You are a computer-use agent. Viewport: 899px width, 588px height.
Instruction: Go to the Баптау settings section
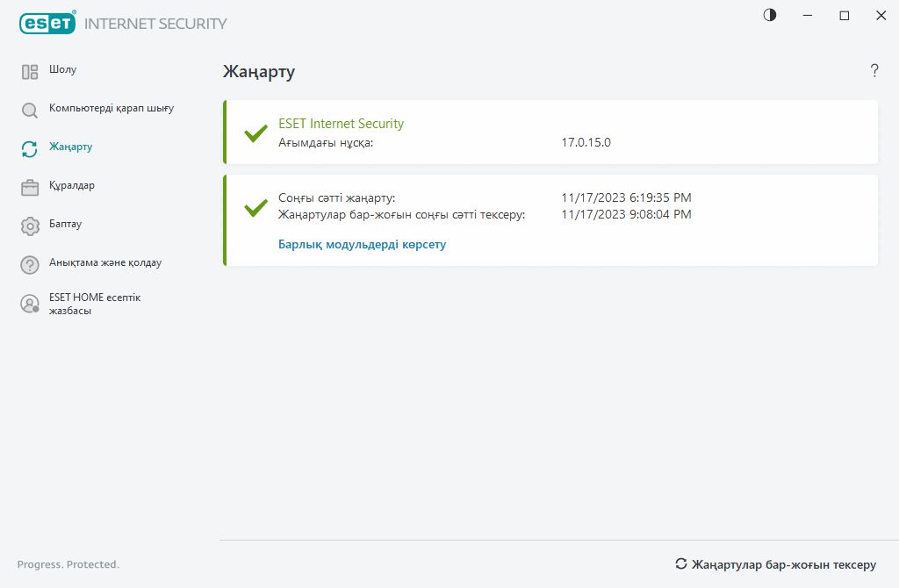66,224
